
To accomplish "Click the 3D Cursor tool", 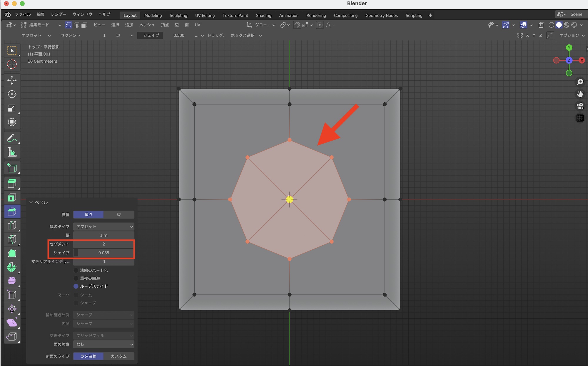I will 12,64.
